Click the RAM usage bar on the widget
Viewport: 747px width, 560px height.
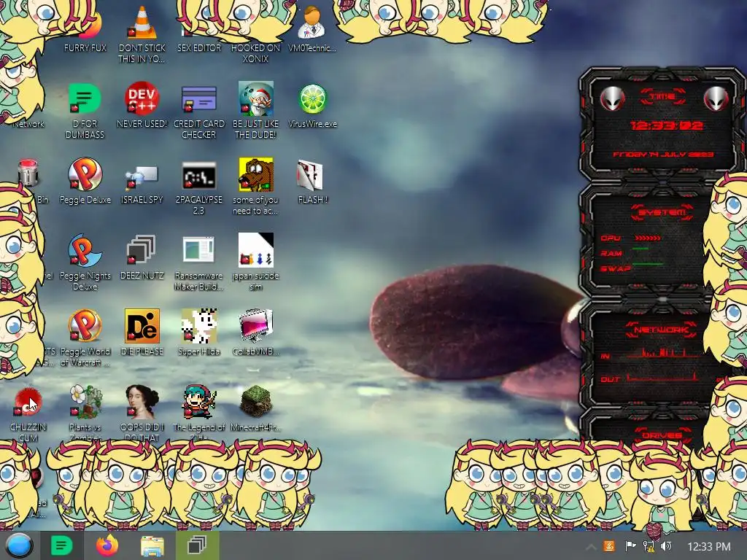click(x=640, y=249)
